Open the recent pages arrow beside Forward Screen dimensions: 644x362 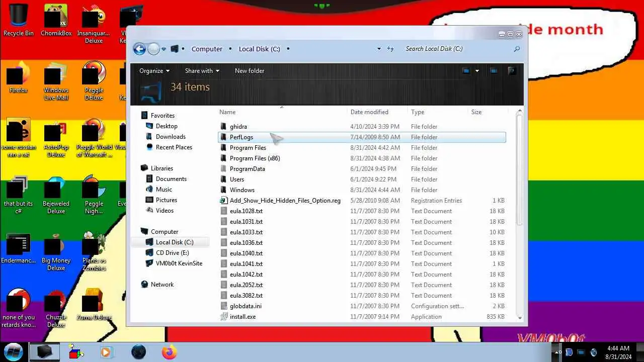tap(164, 49)
